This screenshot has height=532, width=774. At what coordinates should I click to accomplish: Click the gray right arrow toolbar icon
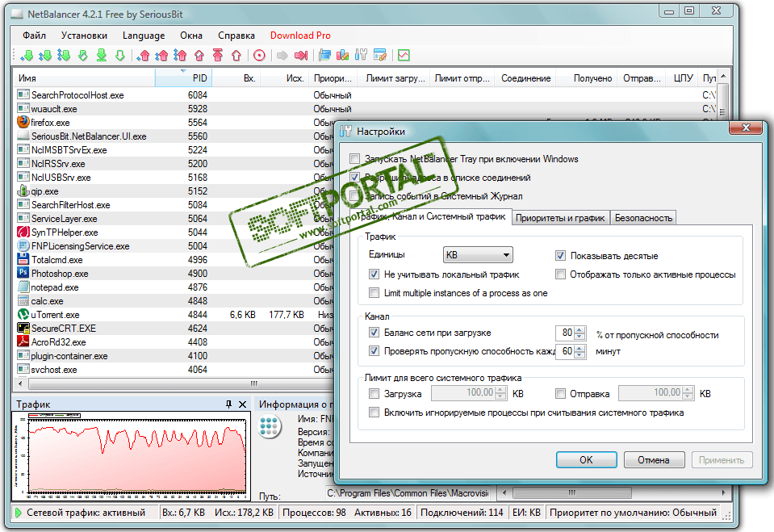(282, 56)
